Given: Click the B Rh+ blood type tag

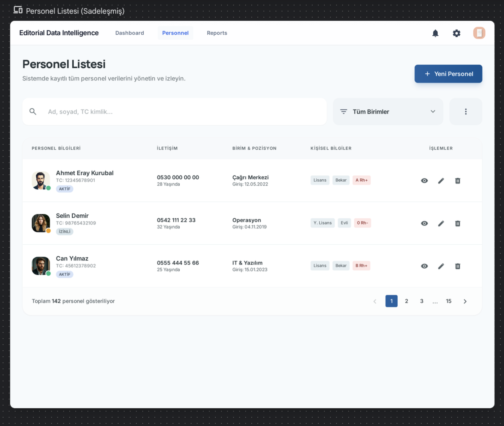Looking at the screenshot, I should click(361, 265).
